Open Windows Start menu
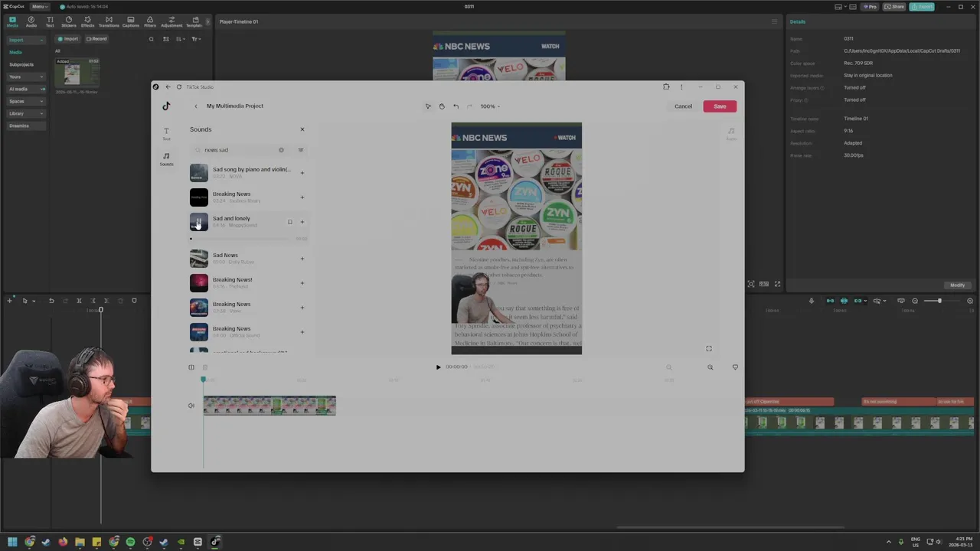The height and width of the screenshot is (551, 980). (x=12, y=542)
